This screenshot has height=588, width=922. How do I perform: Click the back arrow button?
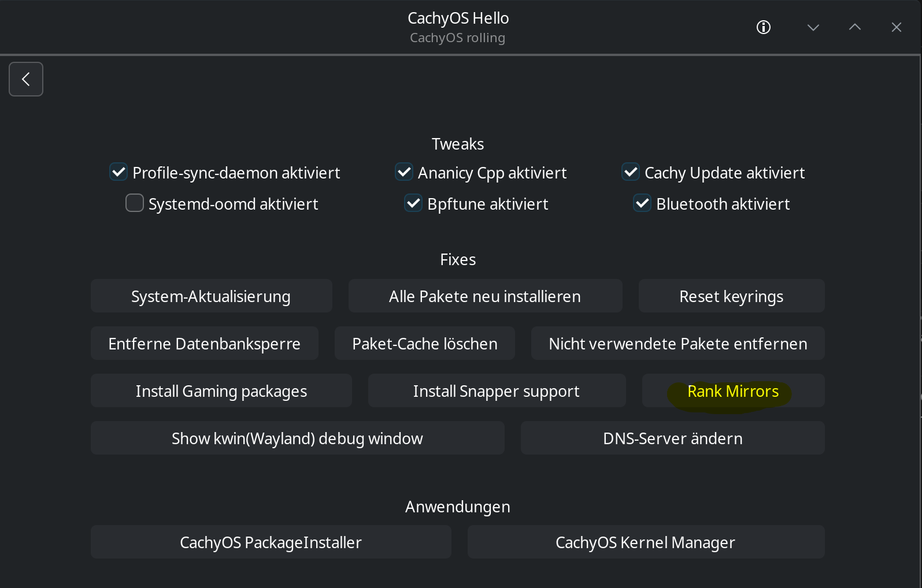[x=26, y=79]
